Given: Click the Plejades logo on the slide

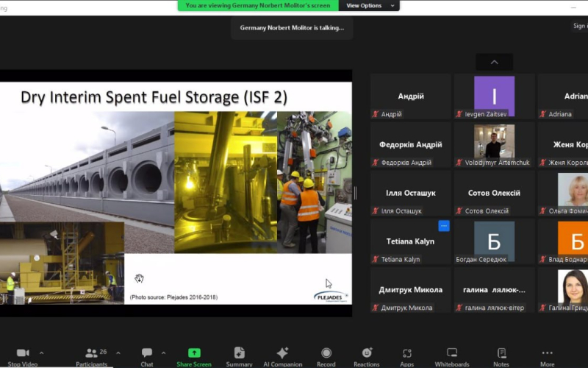Looking at the screenshot, I should (x=330, y=297).
